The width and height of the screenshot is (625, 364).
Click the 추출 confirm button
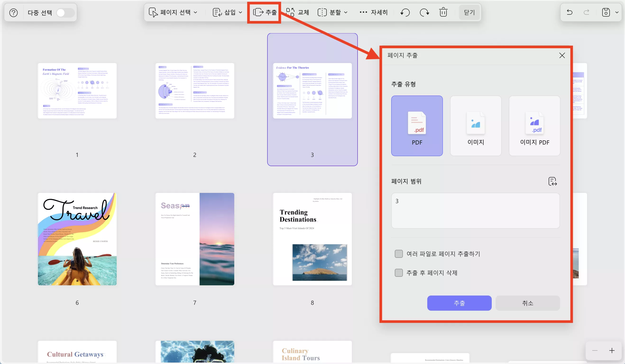tap(459, 303)
